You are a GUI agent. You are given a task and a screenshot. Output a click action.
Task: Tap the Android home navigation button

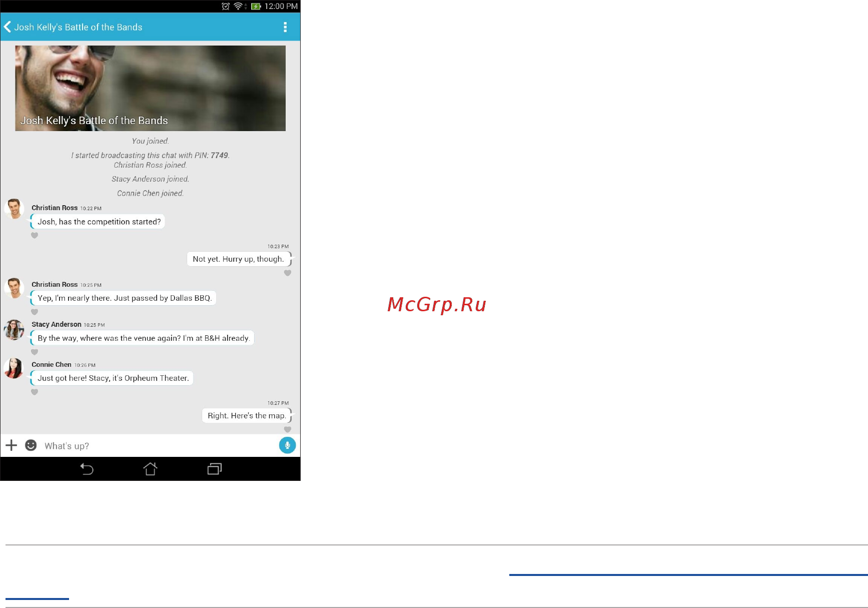150,469
